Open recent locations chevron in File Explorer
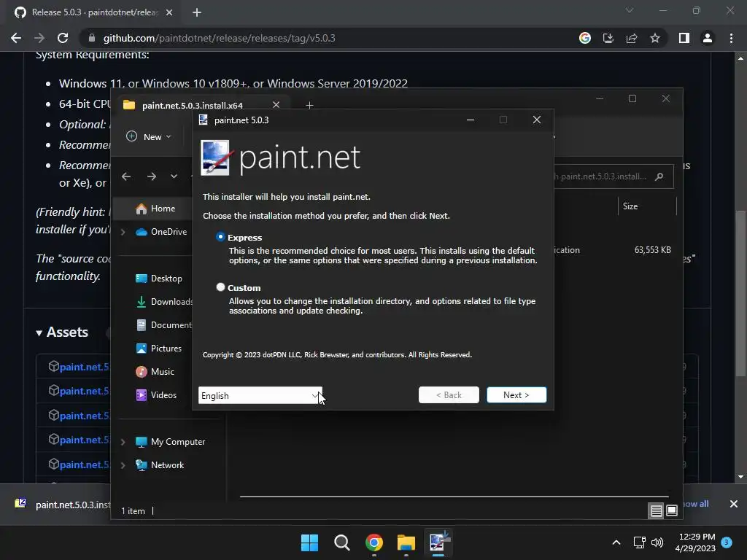Screen dimensions: 747x560 pyautogui.click(x=174, y=176)
